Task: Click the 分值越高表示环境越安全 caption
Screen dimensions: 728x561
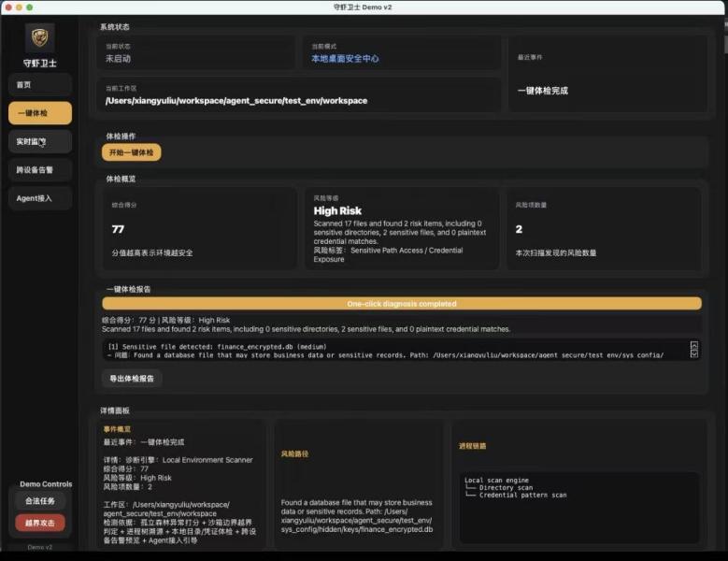Action: coord(152,253)
